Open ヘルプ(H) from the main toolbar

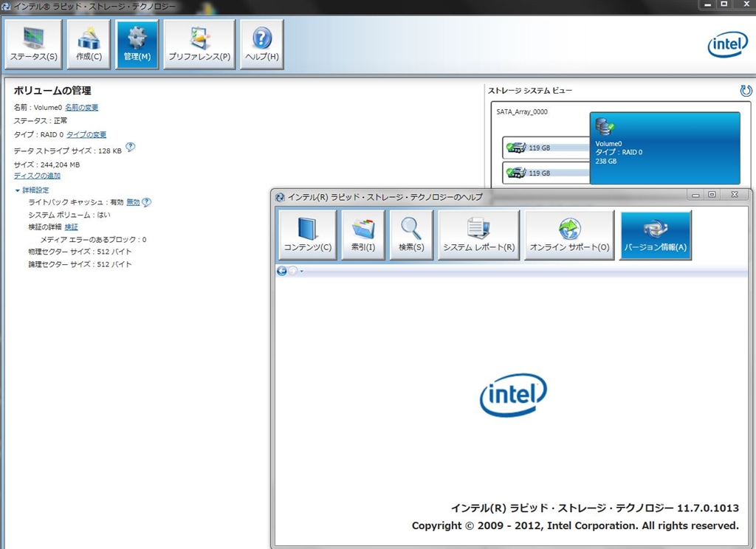click(x=262, y=44)
